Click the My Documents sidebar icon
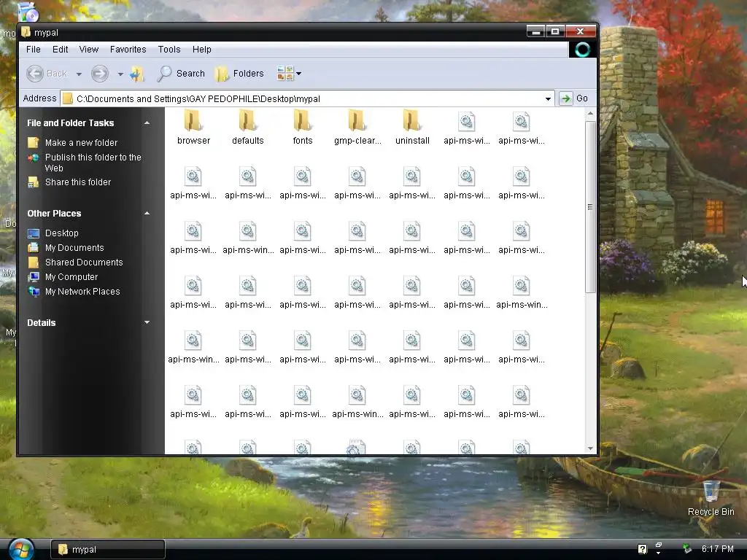The image size is (747, 560). coord(34,248)
